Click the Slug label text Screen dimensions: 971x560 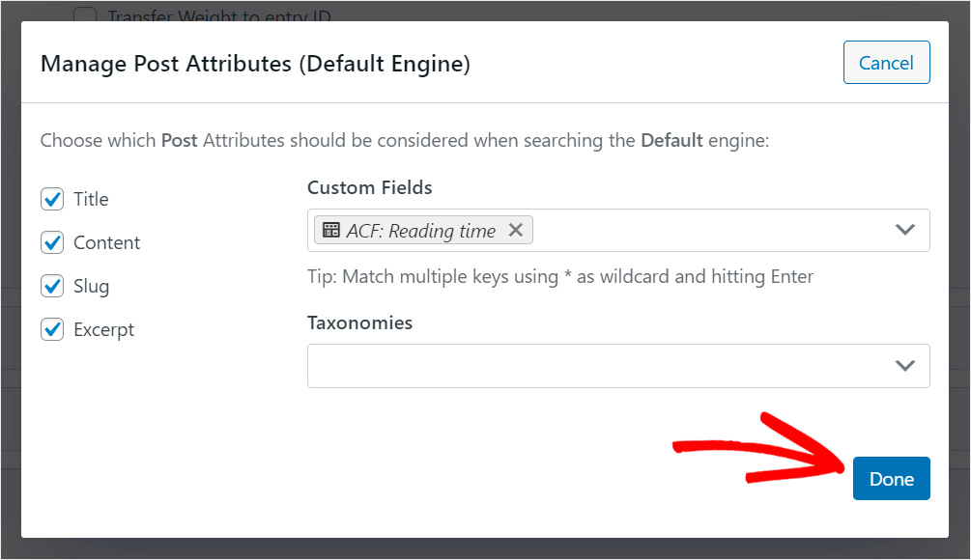click(91, 287)
